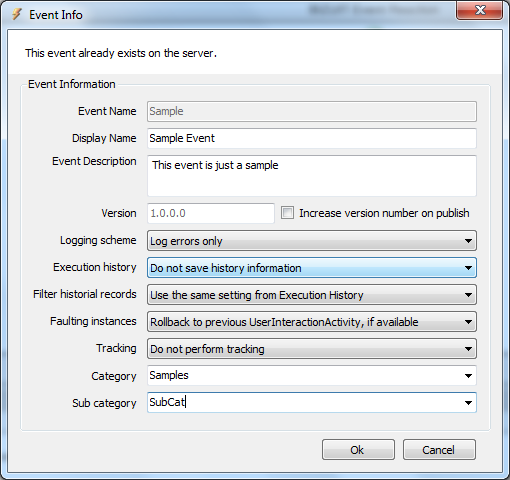Screen dimensions: 510x480
Task: Click the lightning bolt Event Info icon
Action: click(x=17, y=14)
